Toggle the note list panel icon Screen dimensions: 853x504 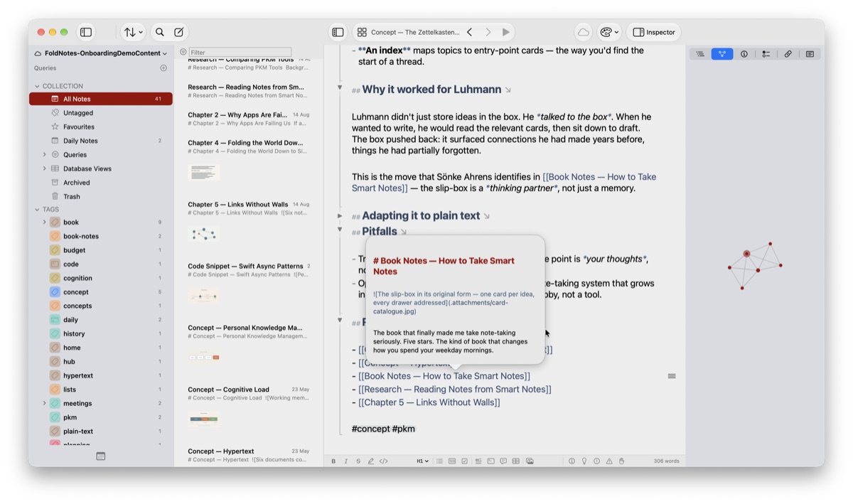[338, 32]
